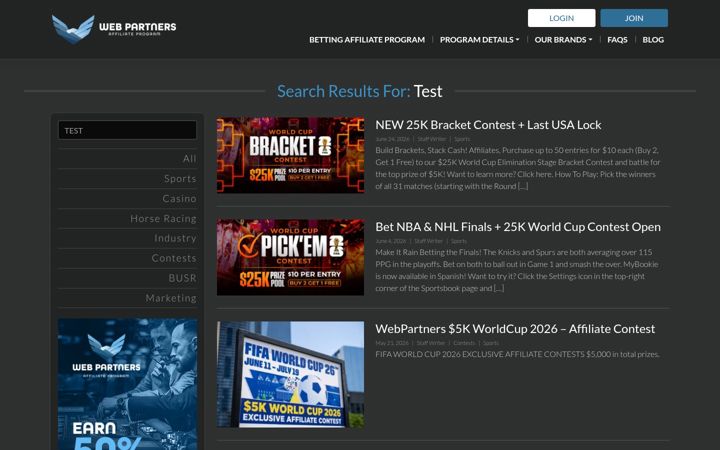Open the World Cup Bracket Contest thumbnail
Image resolution: width=720 pixels, height=450 pixels.
point(290,155)
